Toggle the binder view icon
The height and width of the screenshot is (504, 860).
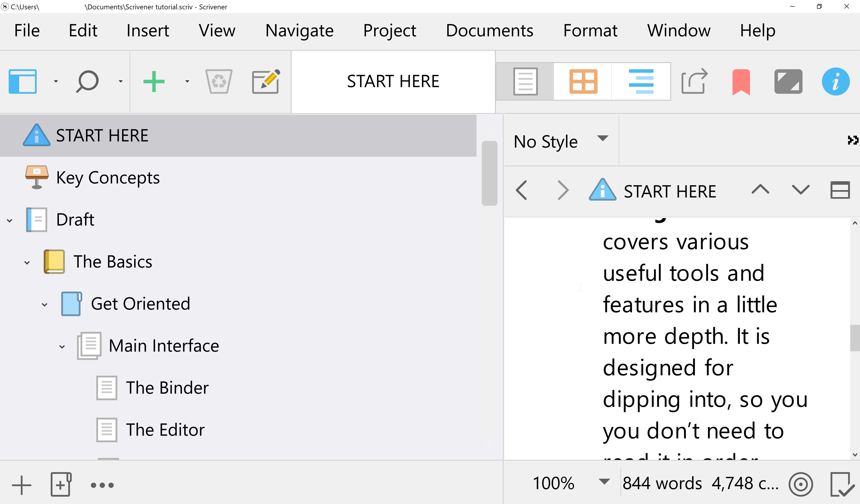tap(22, 81)
